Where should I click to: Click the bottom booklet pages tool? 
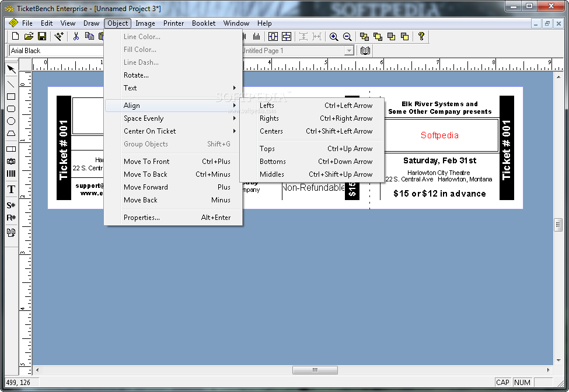point(11,233)
